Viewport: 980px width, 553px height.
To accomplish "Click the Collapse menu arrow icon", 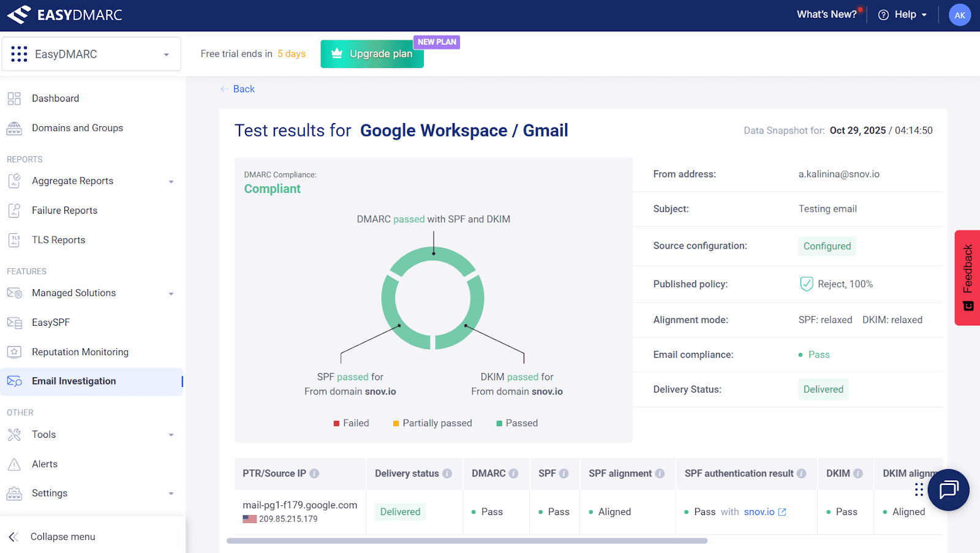I will coord(14,537).
